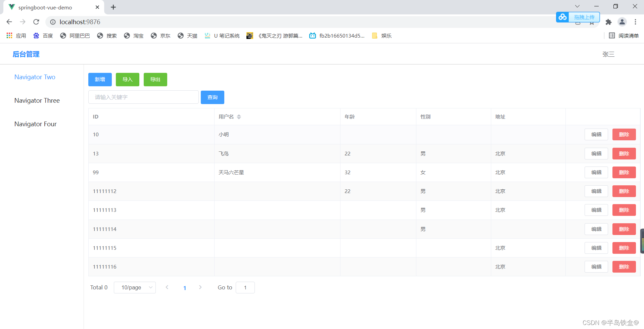Image resolution: width=644 pixels, height=329 pixels.
Task: Click the cloud upload 拖拽上传 widget
Action: (578, 17)
